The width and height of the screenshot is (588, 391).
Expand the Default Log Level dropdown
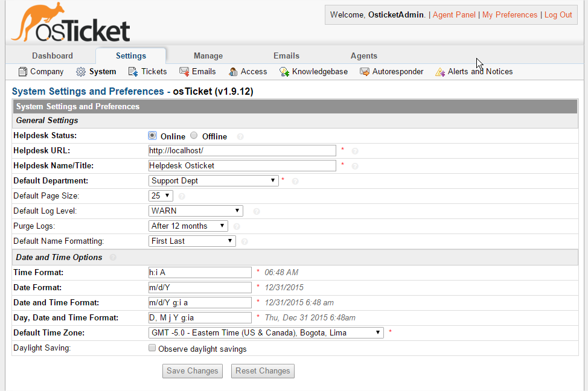pyautogui.click(x=196, y=211)
